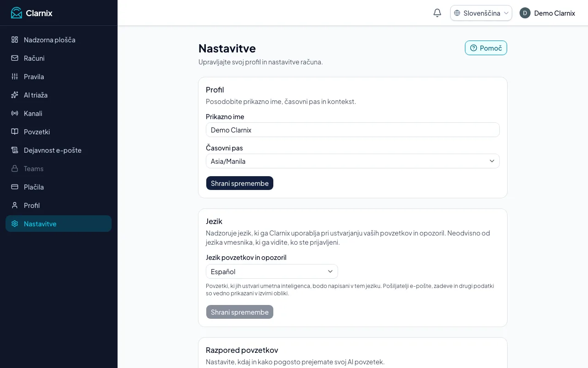The width and height of the screenshot is (588, 368).
Task: Click the Profil card heading
Action: pos(215,90)
